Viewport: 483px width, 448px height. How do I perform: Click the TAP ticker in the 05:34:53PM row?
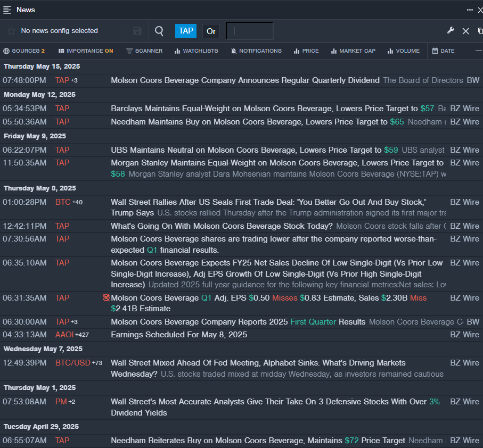[x=62, y=109]
